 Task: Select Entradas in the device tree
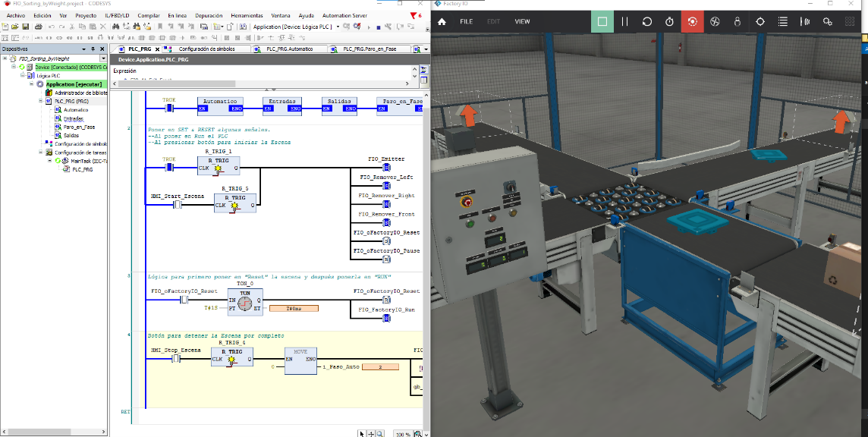(x=73, y=118)
